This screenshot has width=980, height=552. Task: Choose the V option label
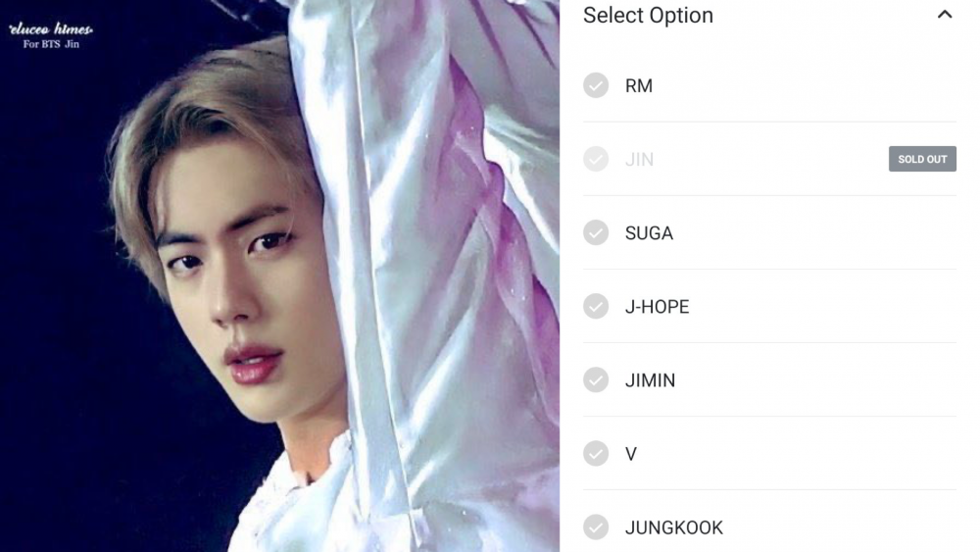point(631,454)
